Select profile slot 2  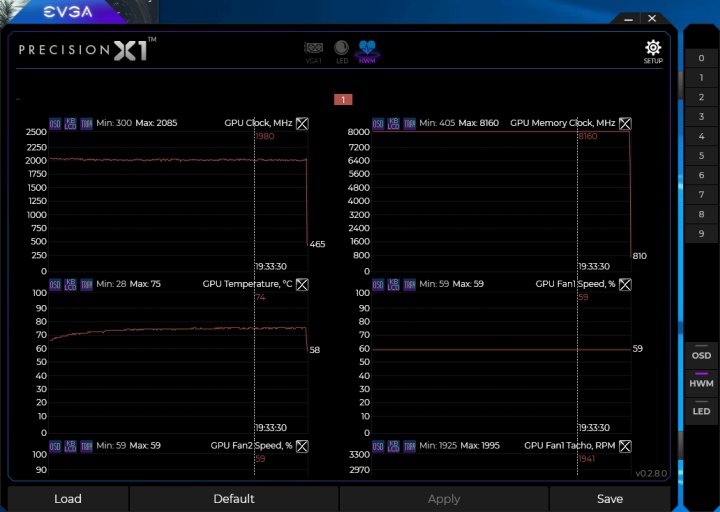pyautogui.click(x=701, y=97)
